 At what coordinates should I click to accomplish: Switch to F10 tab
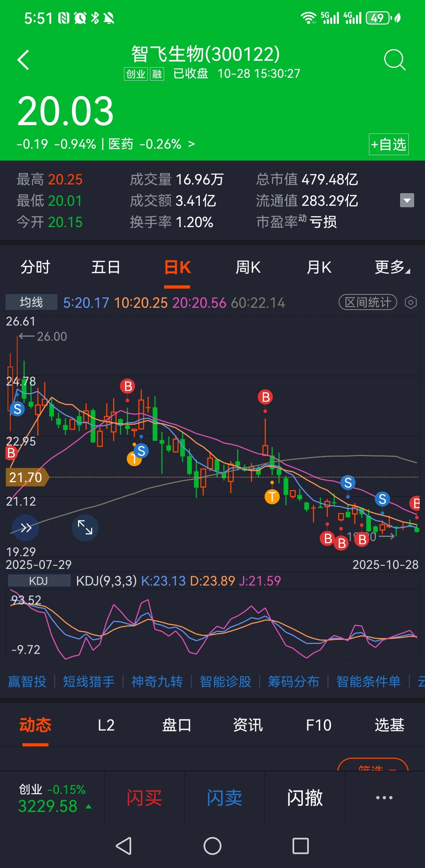coord(318,725)
